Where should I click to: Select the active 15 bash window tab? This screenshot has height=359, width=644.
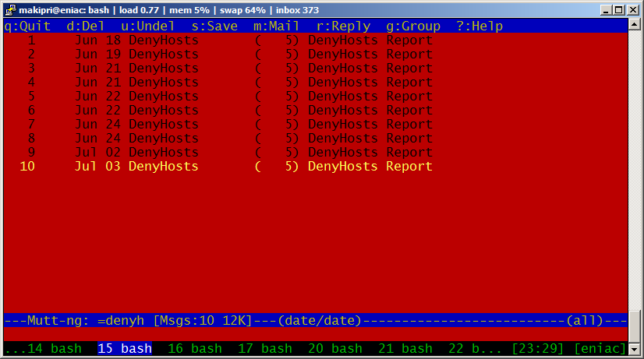[125, 348]
